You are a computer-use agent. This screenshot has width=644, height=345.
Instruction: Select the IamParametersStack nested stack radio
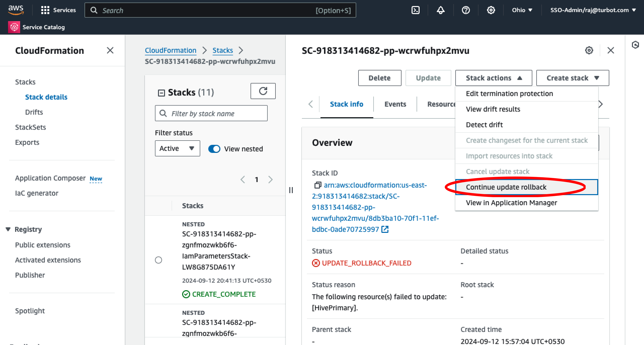(158, 260)
